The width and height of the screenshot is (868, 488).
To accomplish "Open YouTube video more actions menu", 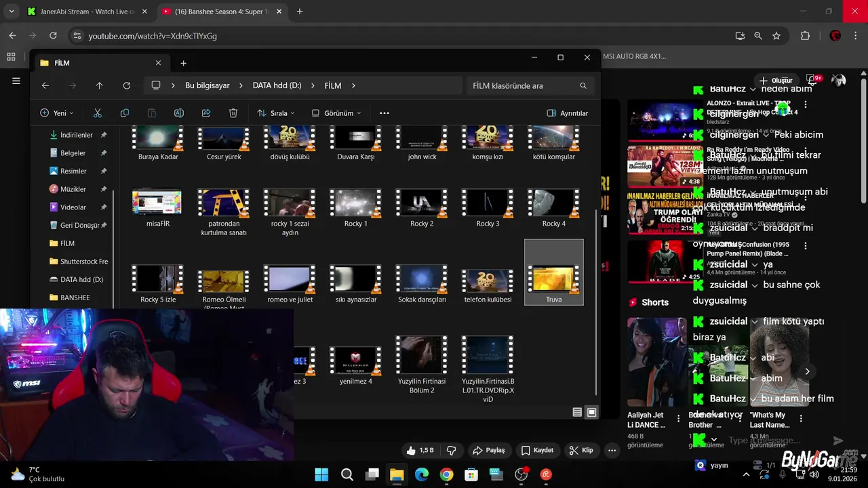I will [612, 450].
